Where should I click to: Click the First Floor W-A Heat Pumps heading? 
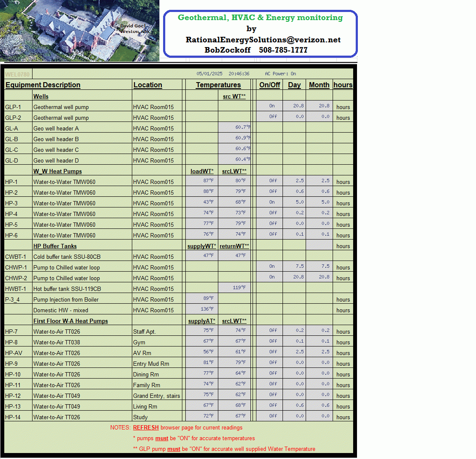(71, 321)
